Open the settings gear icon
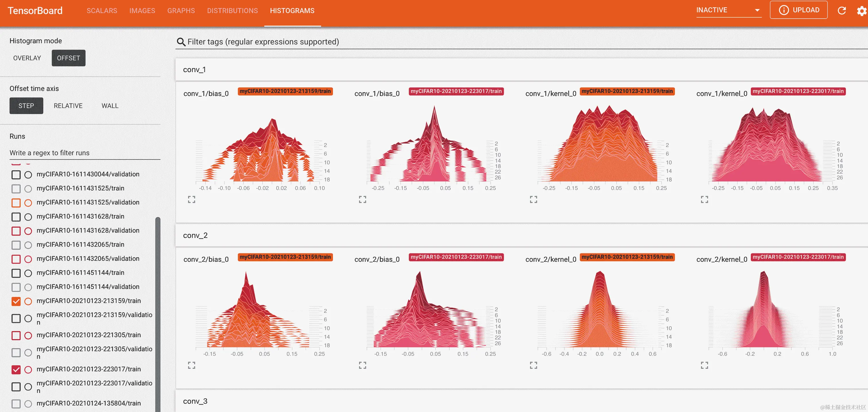Viewport: 868px width, 412px height. 862,11
